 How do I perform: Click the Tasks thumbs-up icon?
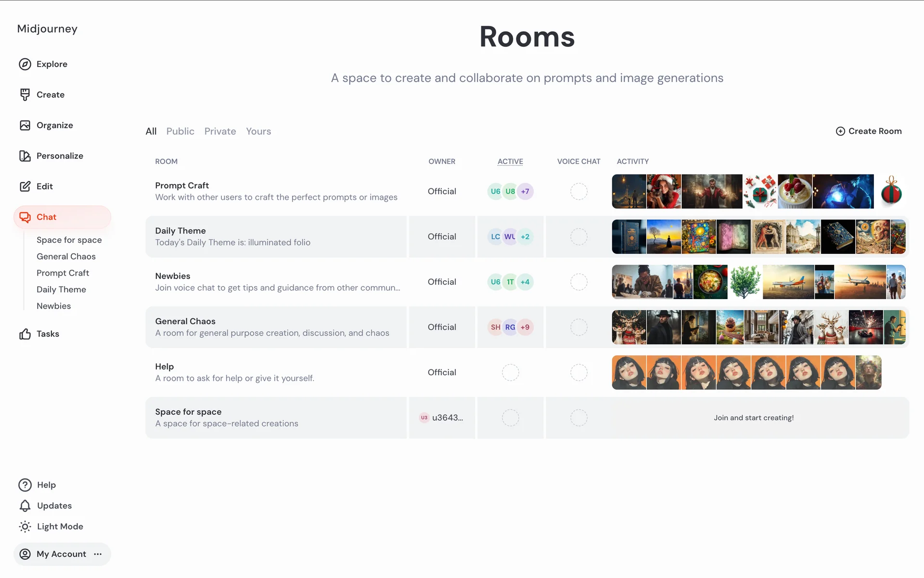25,334
